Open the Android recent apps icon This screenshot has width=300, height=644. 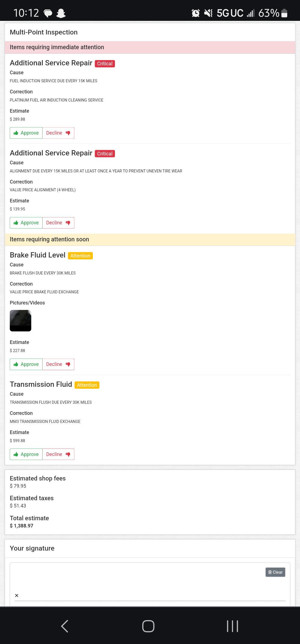pos(232,626)
